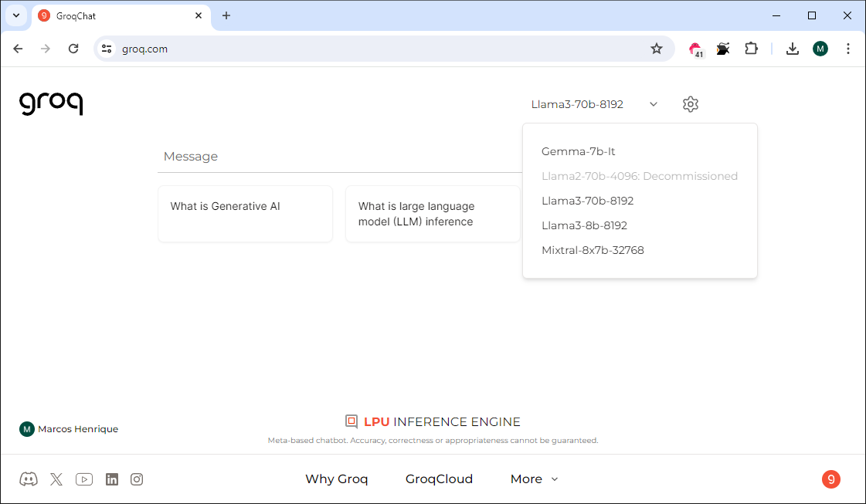Open Groq's YouTube channel

pos(84,479)
